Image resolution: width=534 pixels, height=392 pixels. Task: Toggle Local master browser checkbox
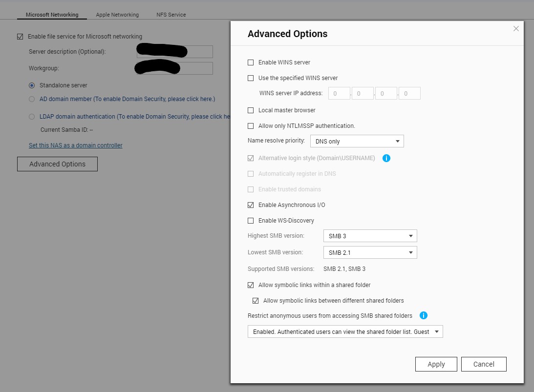(251, 110)
